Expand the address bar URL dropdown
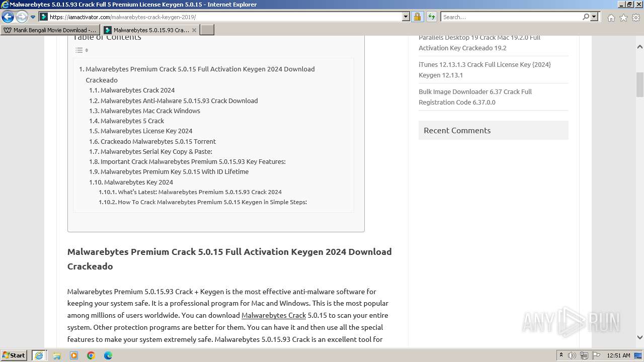644x362 pixels. (x=406, y=17)
